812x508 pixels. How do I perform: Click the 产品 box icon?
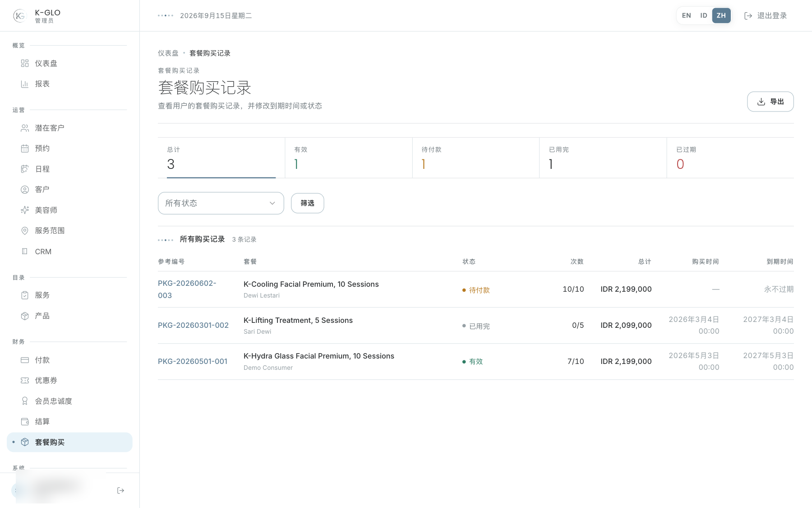(x=25, y=316)
